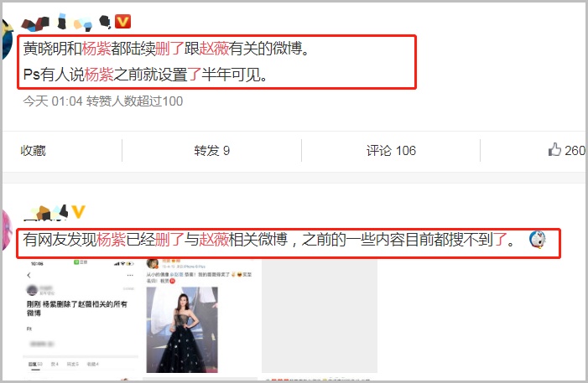Click the yellow V badge on second post
Viewport: 588px width, 383px height.
coord(78,212)
